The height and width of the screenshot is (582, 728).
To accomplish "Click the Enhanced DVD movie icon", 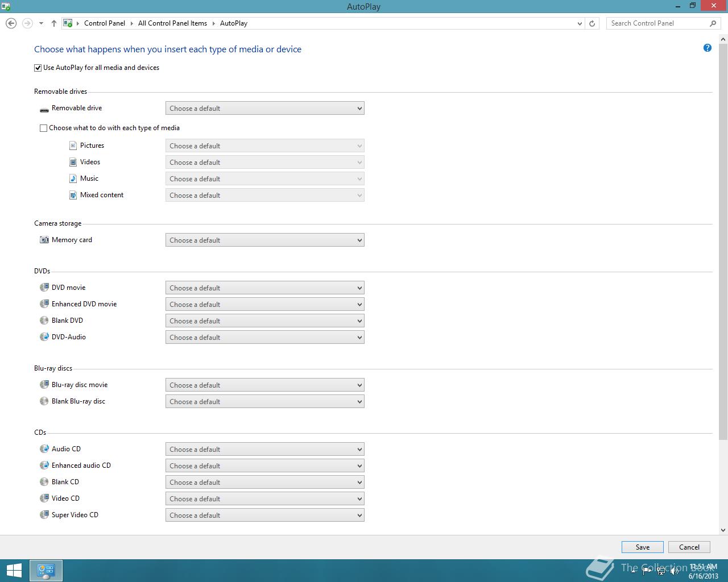I will coord(44,304).
